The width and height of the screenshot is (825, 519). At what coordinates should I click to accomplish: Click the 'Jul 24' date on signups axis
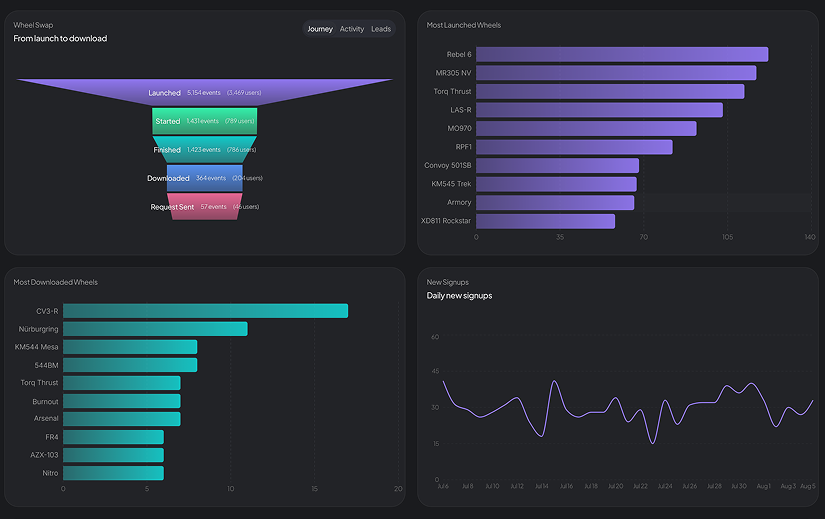(665, 486)
